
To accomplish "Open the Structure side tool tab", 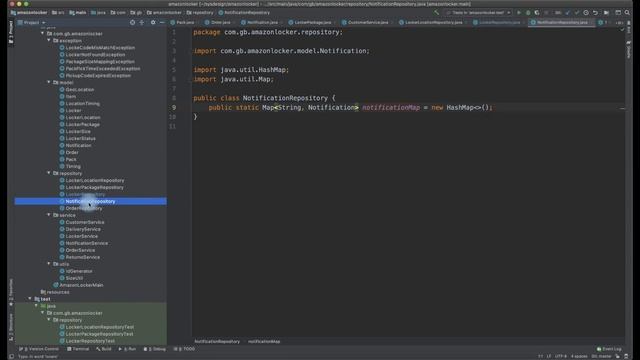I will (11, 327).
